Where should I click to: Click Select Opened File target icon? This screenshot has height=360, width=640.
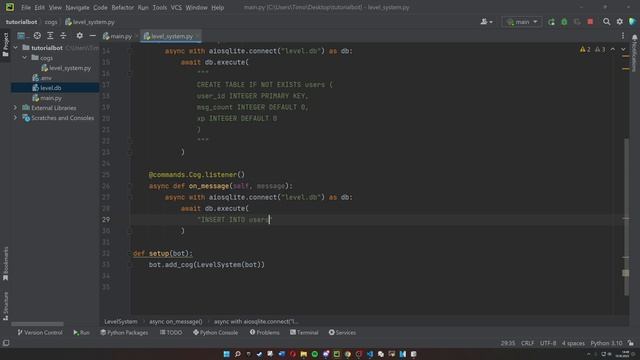point(37,36)
